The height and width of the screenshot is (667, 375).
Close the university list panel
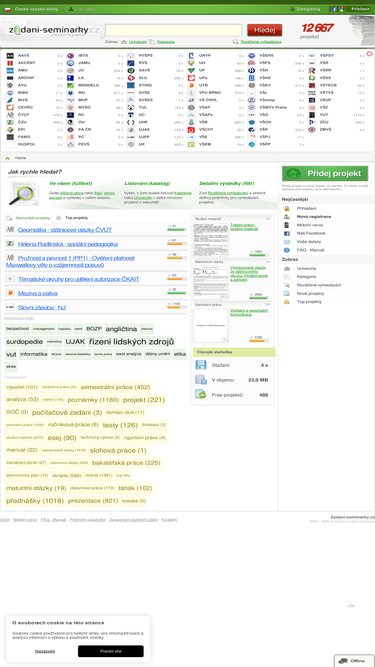click(369, 54)
